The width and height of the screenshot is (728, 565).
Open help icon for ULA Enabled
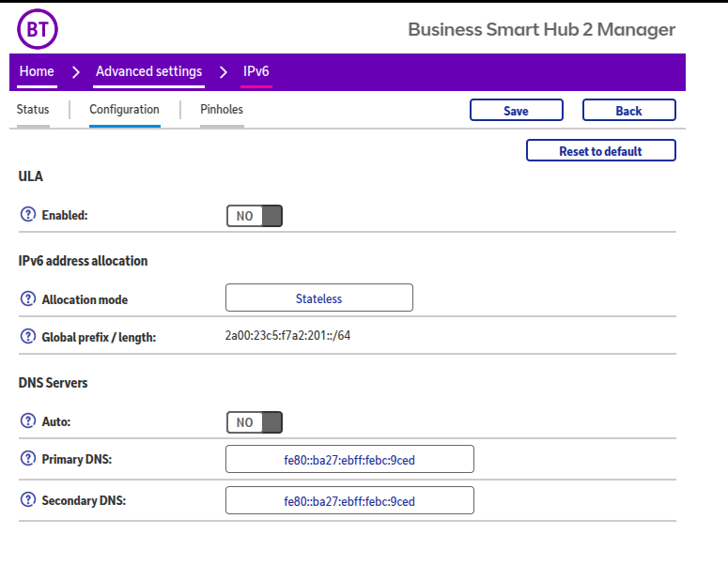tap(28, 214)
